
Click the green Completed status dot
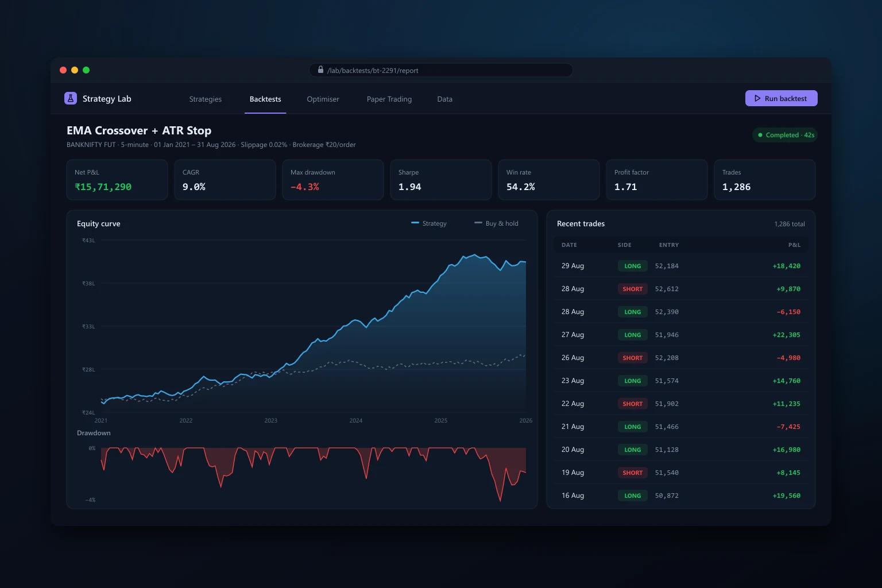(x=760, y=135)
